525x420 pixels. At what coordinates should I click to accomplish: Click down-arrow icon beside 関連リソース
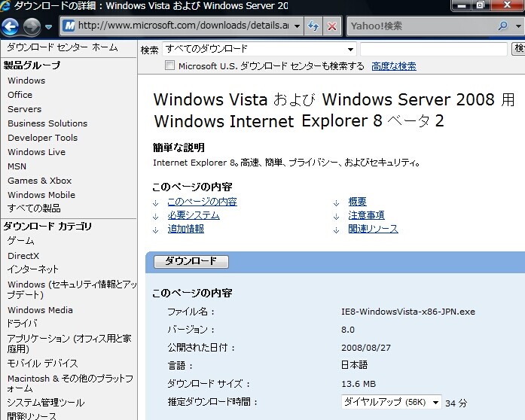[x=337, y=230]
